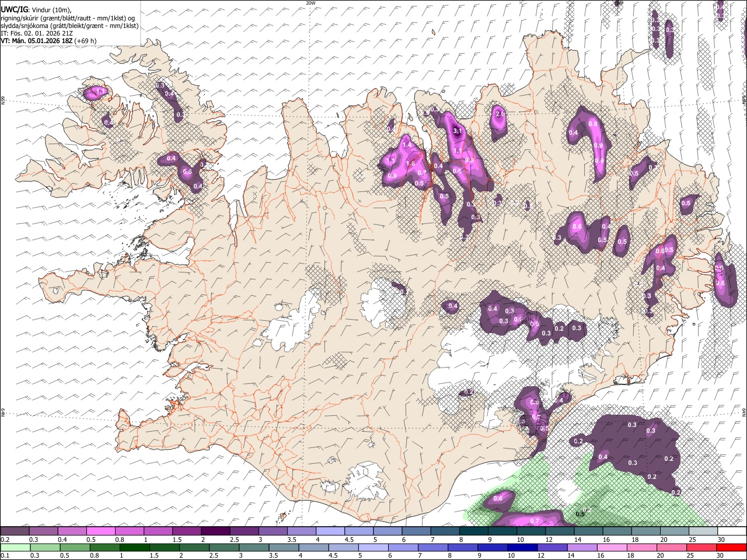The width and height of the screenshot is (747, 560).
Task: Click the pale grey upper swatch between 25 and 30
Action: [704, 531]
